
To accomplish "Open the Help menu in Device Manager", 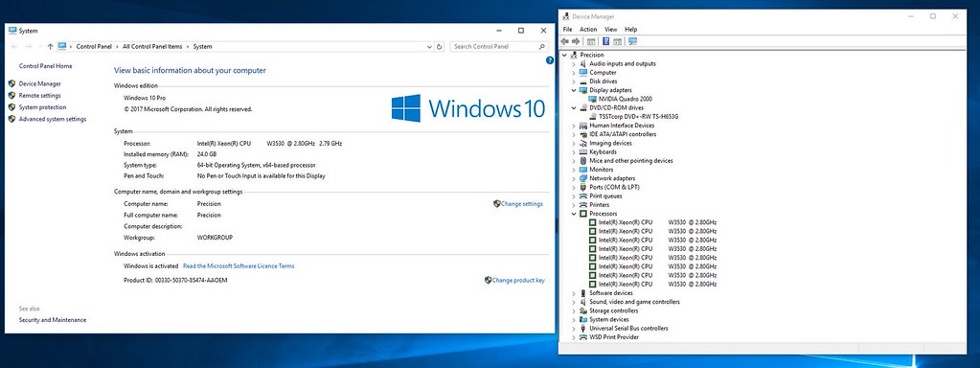I will tap(630, 30).
